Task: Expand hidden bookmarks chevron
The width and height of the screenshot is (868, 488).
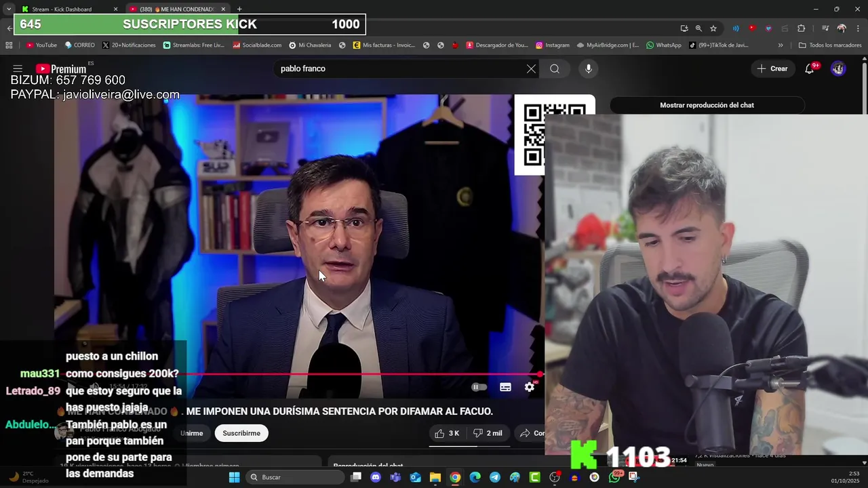Action: tap(781, 45)
